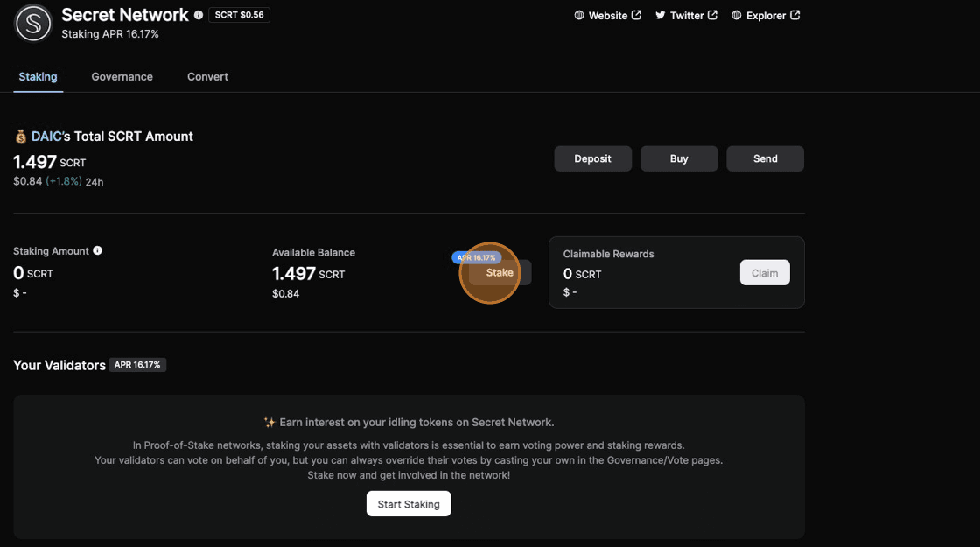The width and height of the screenshot is (980, 547).
Task: Click the Start Staking button
Action: point(409,504)
